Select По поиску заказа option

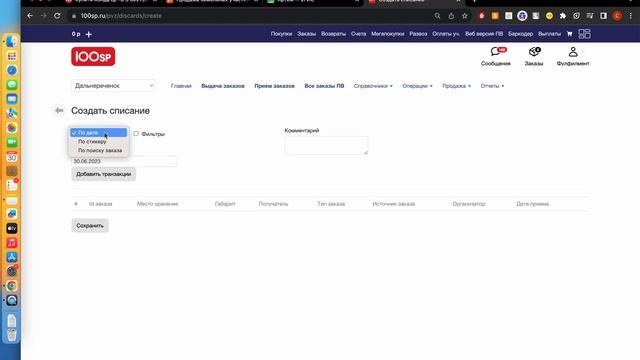[x=98, y=151]
